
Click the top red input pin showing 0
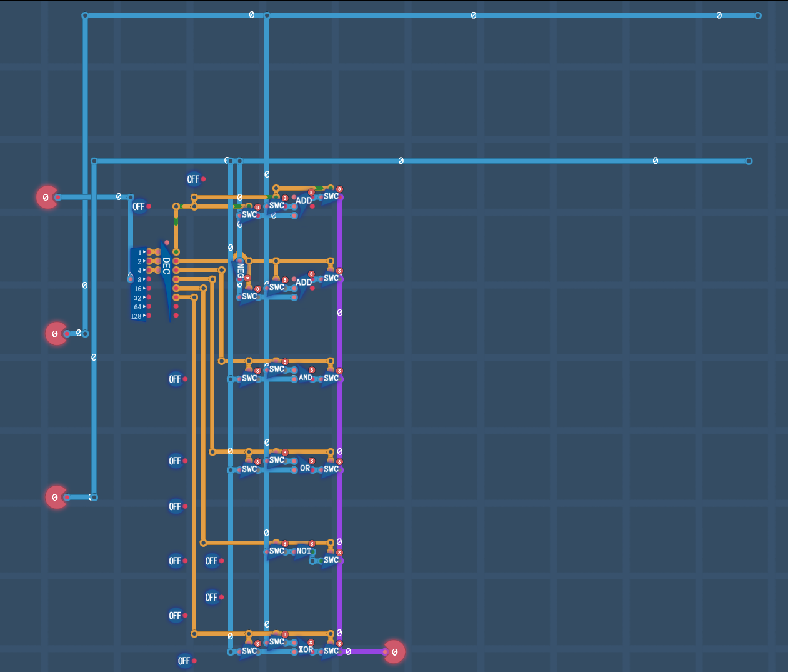[x=47, y=197]
